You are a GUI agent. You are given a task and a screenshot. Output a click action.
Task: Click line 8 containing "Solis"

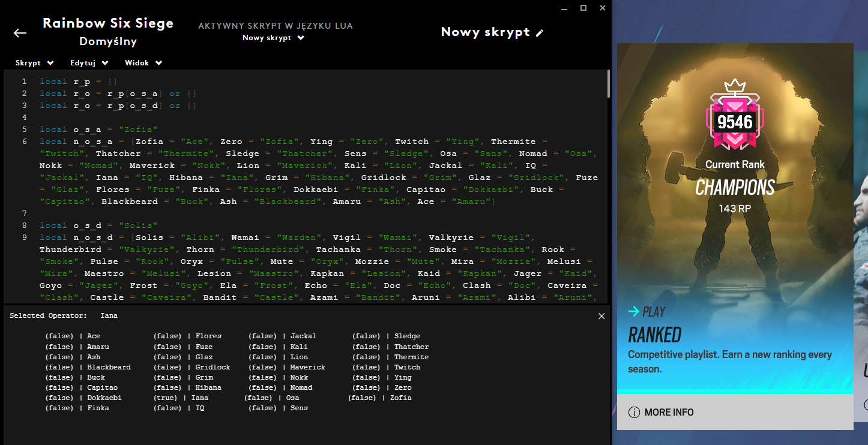tap(98, 225)
